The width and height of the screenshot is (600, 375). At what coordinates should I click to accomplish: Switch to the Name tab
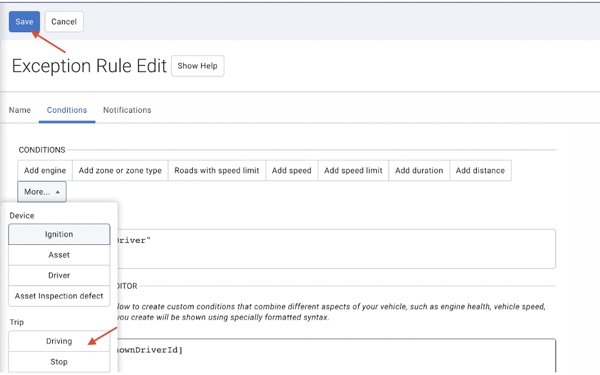tap(20, 110)
